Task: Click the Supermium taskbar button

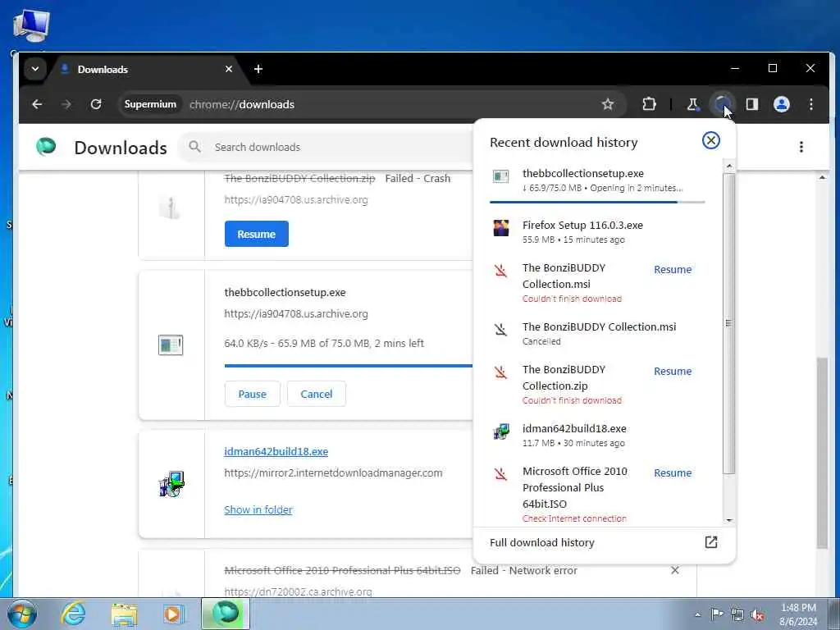Action: (226, 614)
